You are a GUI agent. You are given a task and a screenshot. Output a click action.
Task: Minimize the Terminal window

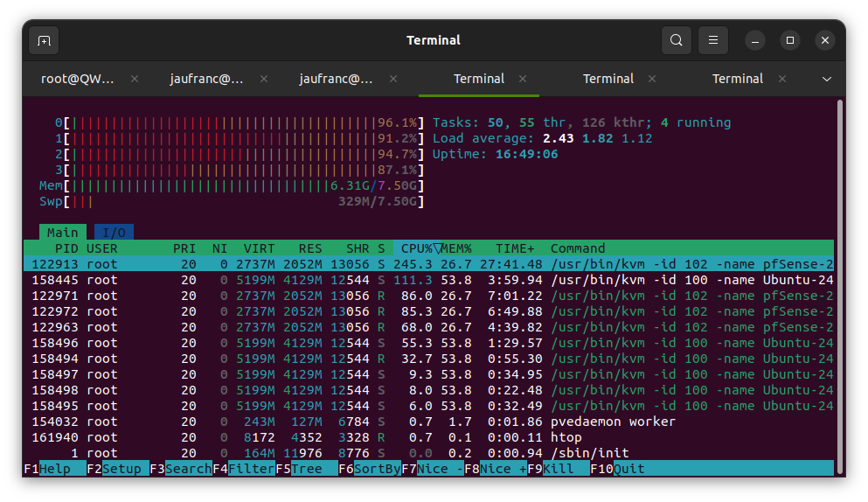755,40
